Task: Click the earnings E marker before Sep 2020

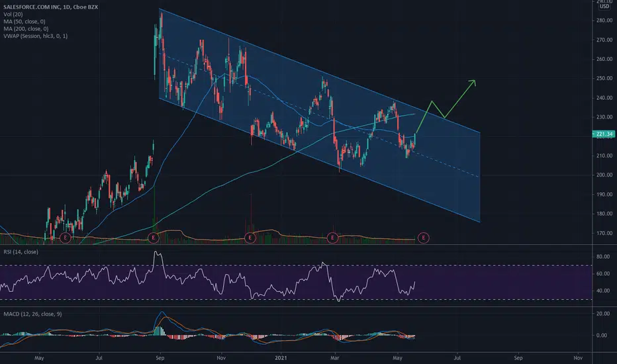Action: 153,238
